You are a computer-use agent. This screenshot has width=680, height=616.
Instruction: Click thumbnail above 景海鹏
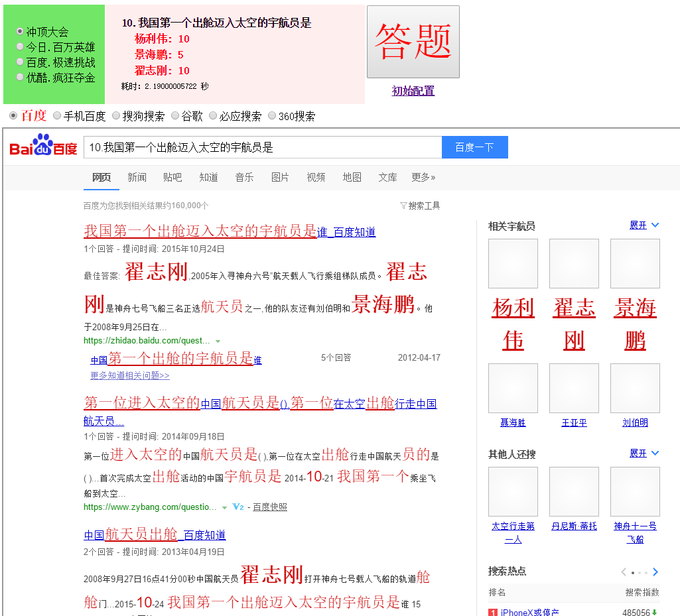[635, 263]
